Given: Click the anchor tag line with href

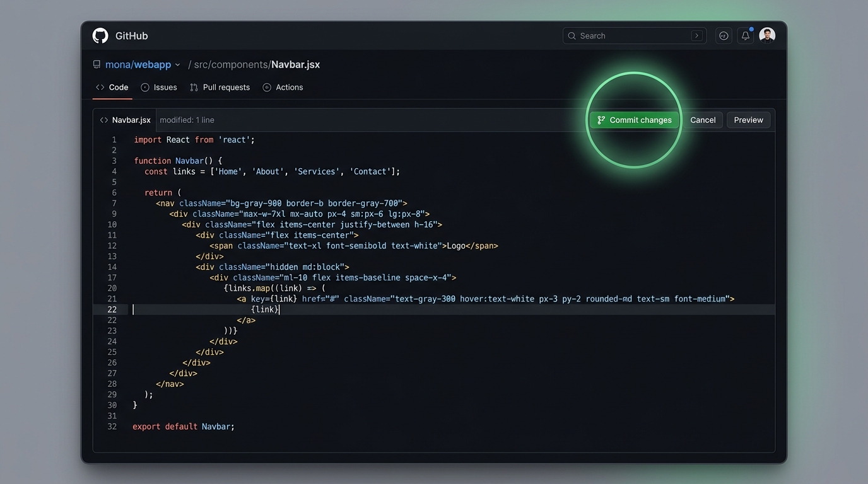Looking at the screenshot, I should pyautogui.click(x=486, y=299).
